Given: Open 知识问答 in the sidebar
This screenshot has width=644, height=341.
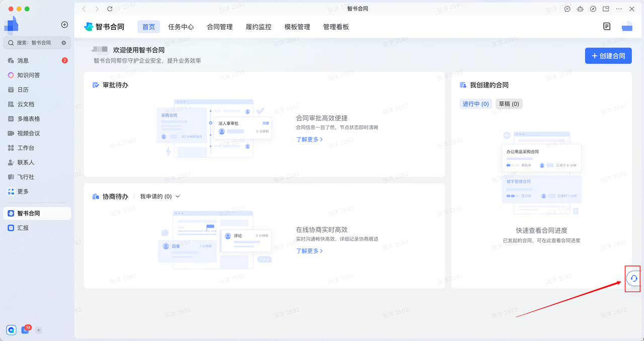Looking at the screenshot, I should 28,75.
